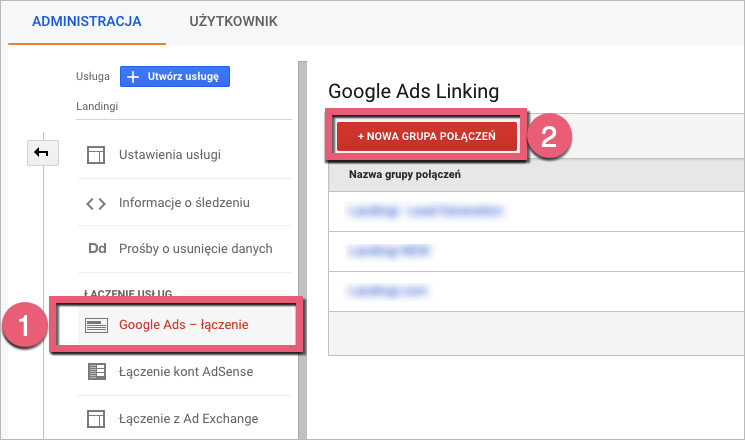Open Ustawienia usługi settings
The height and width of the screenshot is (440, 745).
[x=170, y=155]
